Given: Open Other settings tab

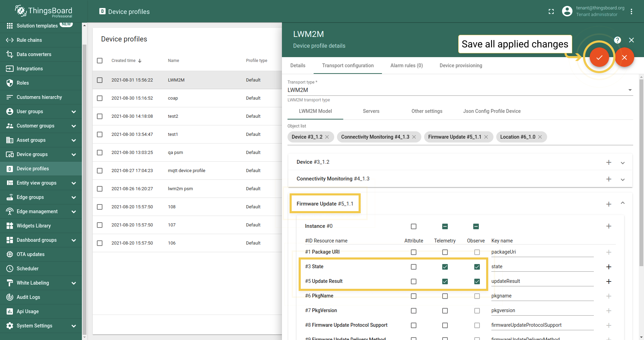Looking at the screenshot, I should click(427, 111).
